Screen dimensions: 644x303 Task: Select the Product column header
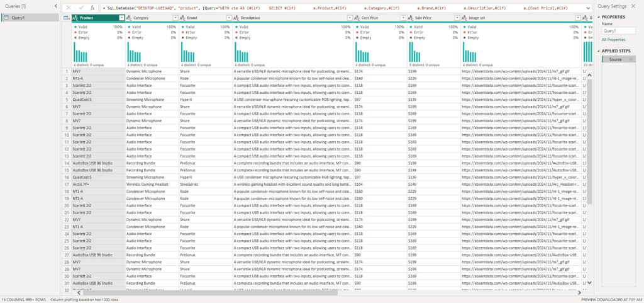click(x=98, y=18)
